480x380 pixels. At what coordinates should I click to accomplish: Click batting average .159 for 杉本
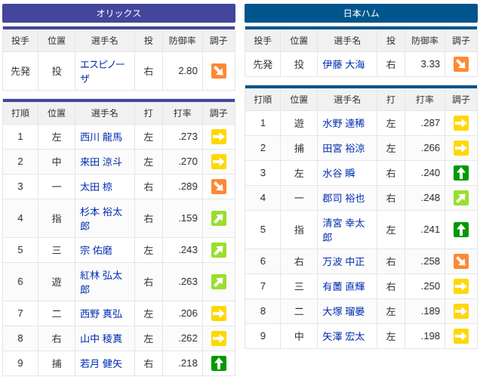[188, 218]
